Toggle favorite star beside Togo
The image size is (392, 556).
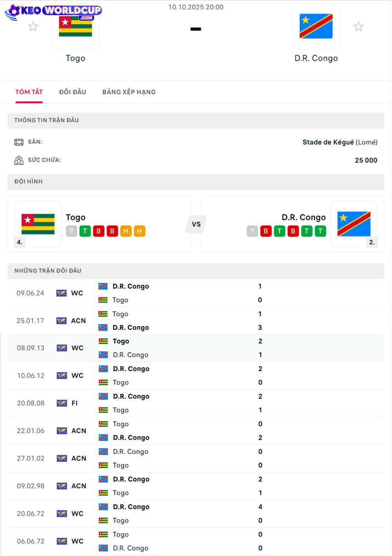(33, 27)
